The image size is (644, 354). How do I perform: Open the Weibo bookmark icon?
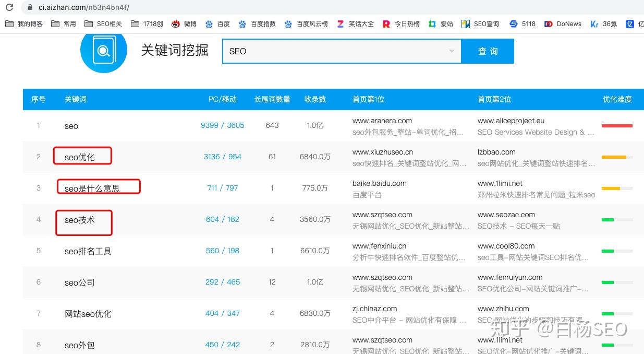[174, 23]
